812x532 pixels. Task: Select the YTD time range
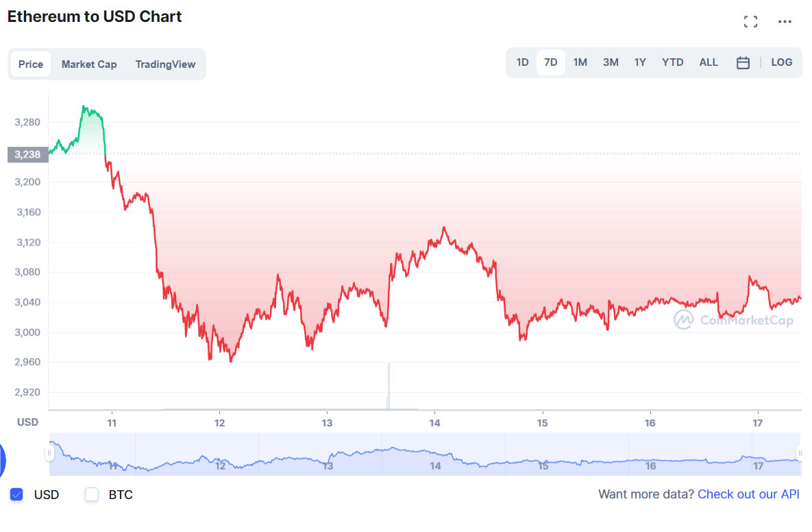tap(672, 62)
